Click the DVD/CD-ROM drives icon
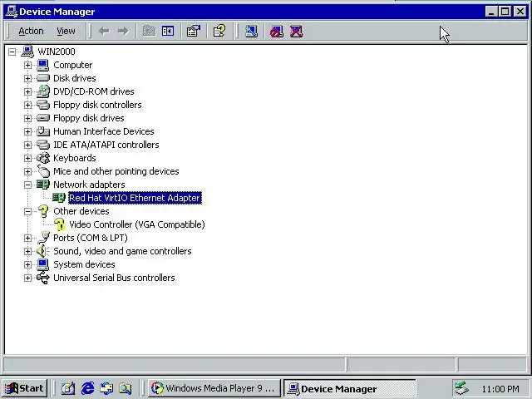532x399 pixels. (43, 91)
